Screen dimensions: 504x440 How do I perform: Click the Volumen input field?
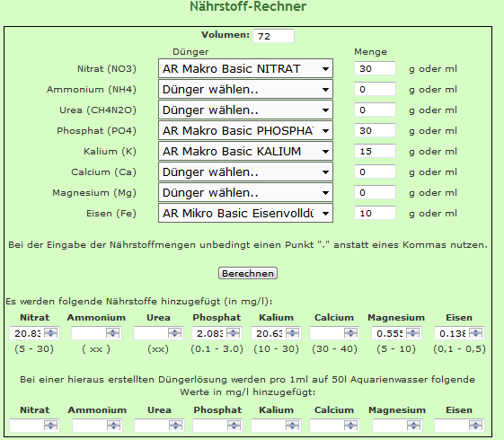[x=273, y=36]
